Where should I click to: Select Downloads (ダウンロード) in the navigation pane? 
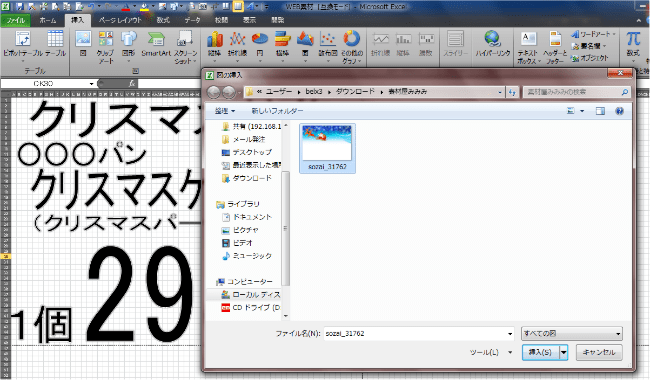[247, 178]
